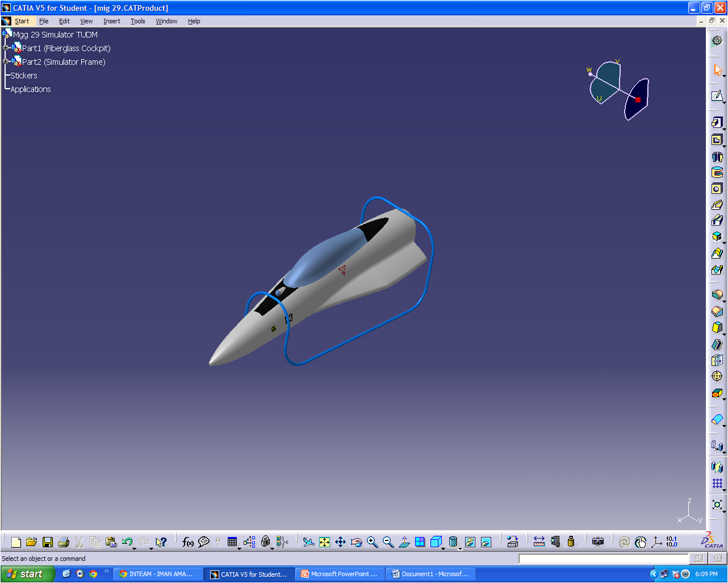Click the Paste clipboard icon

pos(111,542)
